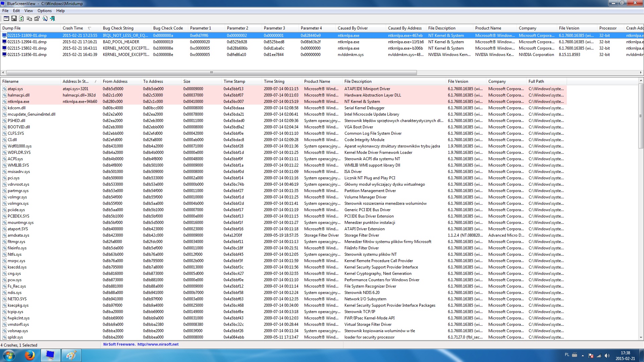Click the BlueScreenView taskbar button
Image resolution: width=644 pixels, height=362 pixels.
coord(50,355)
